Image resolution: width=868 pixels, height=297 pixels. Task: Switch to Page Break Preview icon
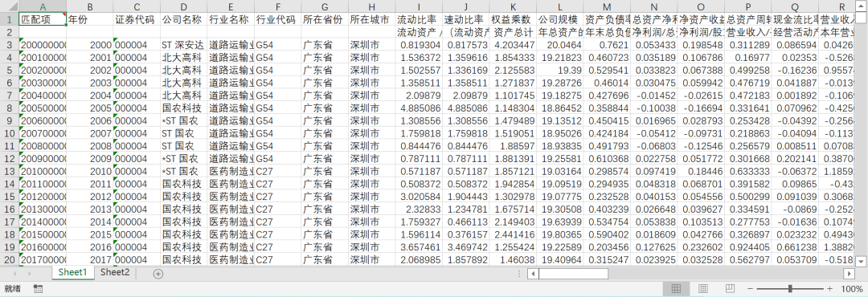pyautogui.click(x=730, y=289)
